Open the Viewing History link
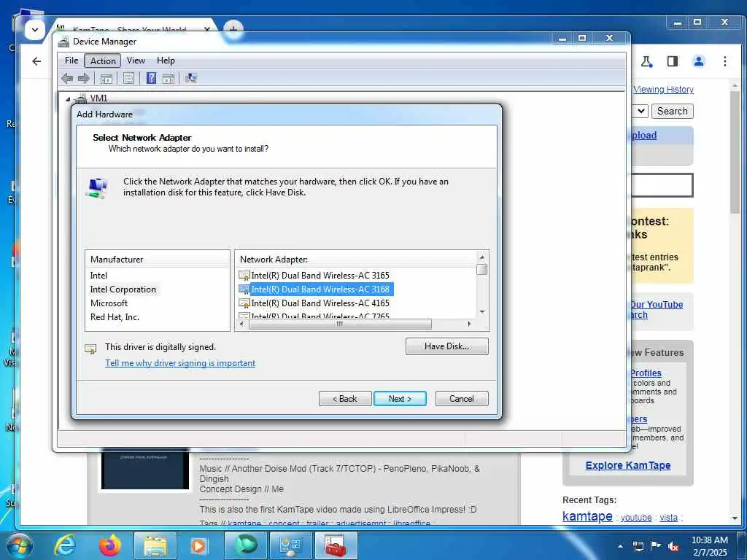This screenshot has height=560, width=747. click(x=664, y=90)
